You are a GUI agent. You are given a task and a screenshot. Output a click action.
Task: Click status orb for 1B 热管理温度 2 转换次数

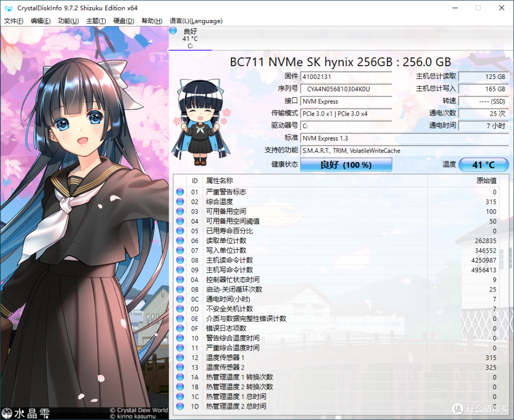(180, 387)
